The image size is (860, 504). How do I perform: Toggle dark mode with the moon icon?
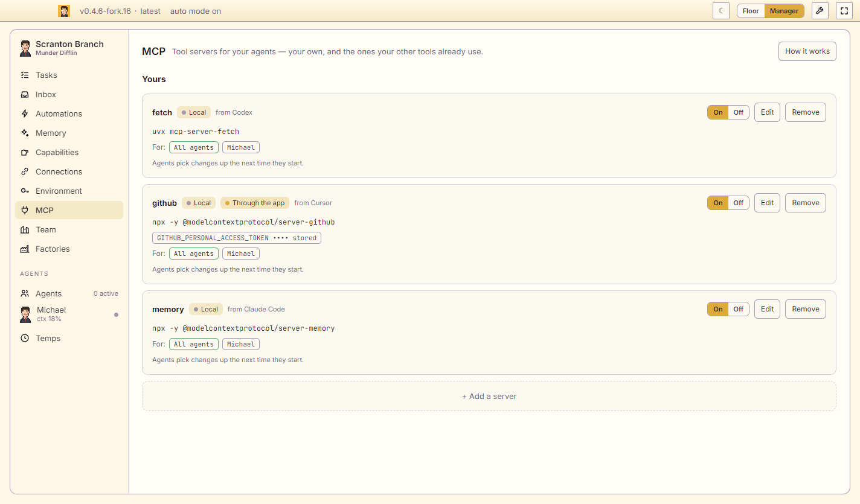tap(721, 11)
